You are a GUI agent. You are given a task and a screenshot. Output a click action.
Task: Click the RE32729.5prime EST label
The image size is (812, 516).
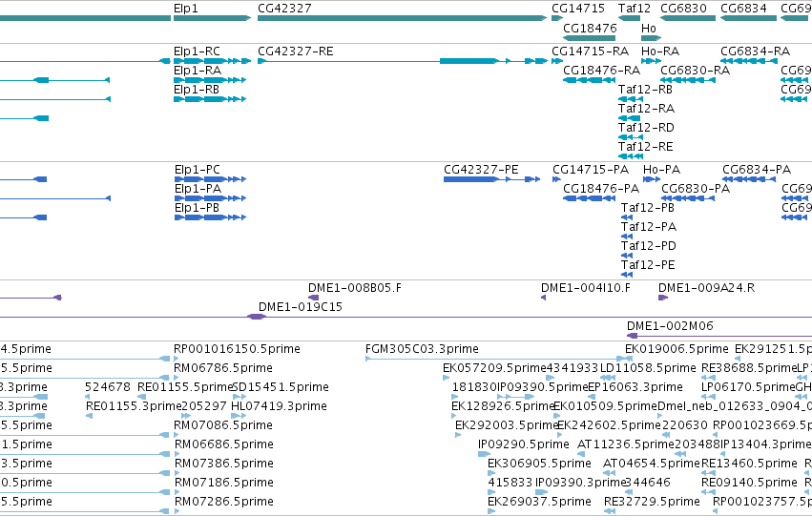click(x=652, y=503)
